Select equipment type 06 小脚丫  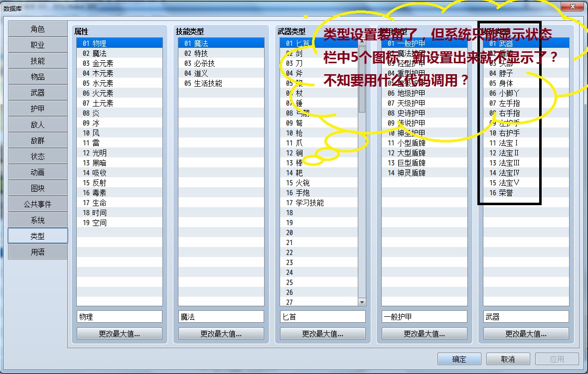coord(526,93)
